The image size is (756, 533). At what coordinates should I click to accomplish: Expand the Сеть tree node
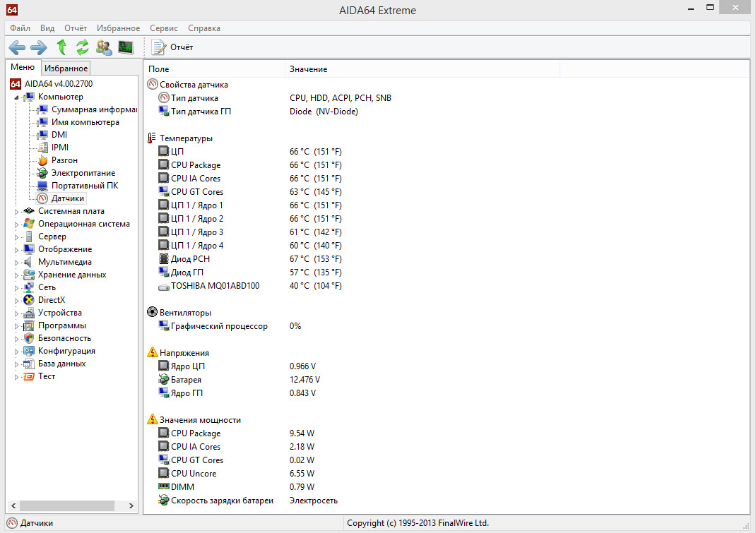coord(16,288)
